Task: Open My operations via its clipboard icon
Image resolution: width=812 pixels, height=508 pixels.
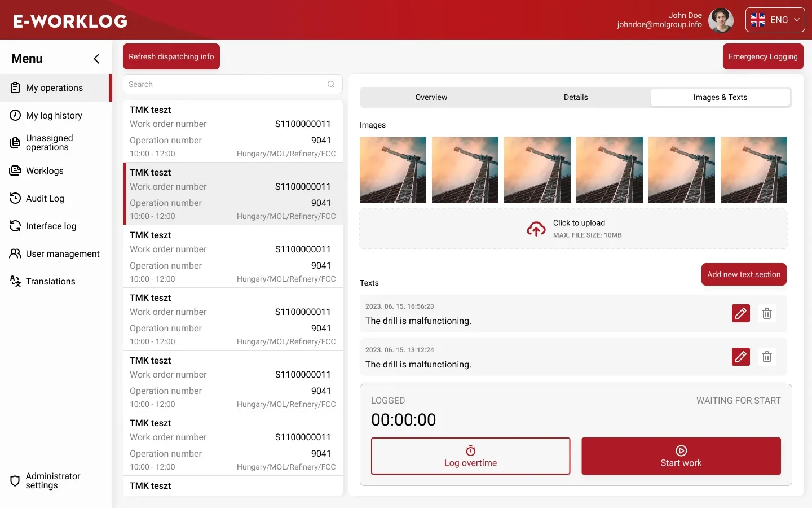Action: click(15, 87)
